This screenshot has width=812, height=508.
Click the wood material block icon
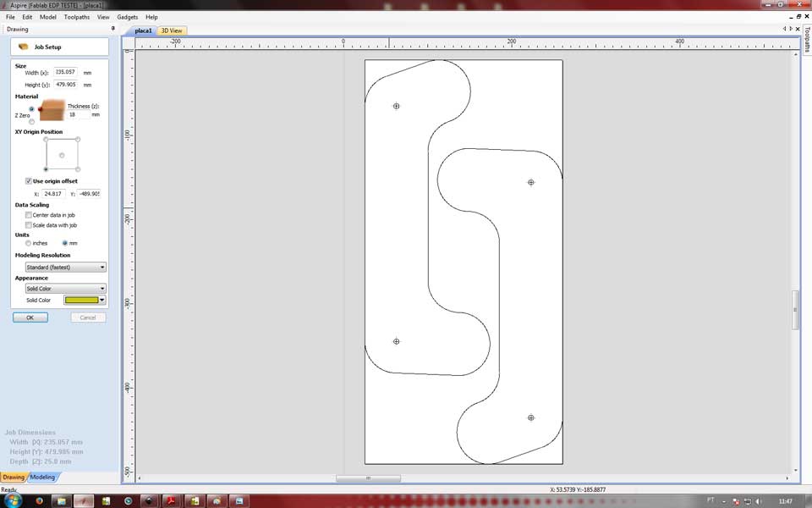click(52, 110)
